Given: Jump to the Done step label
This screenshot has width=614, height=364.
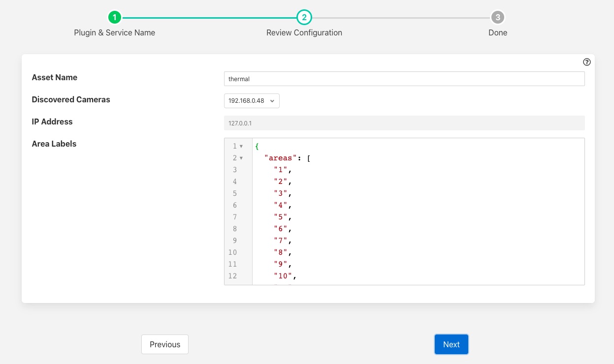Looking at the screenshot, I should pos(498,32).
